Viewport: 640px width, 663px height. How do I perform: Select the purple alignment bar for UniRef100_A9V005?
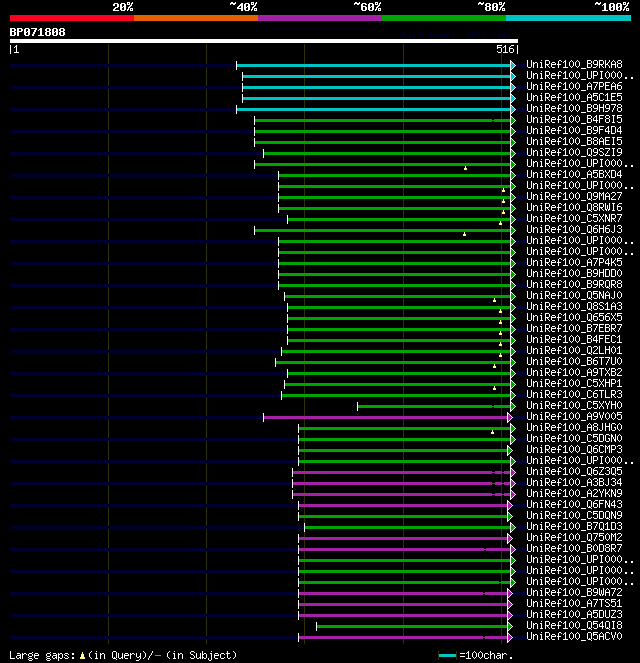click(385, 417)
